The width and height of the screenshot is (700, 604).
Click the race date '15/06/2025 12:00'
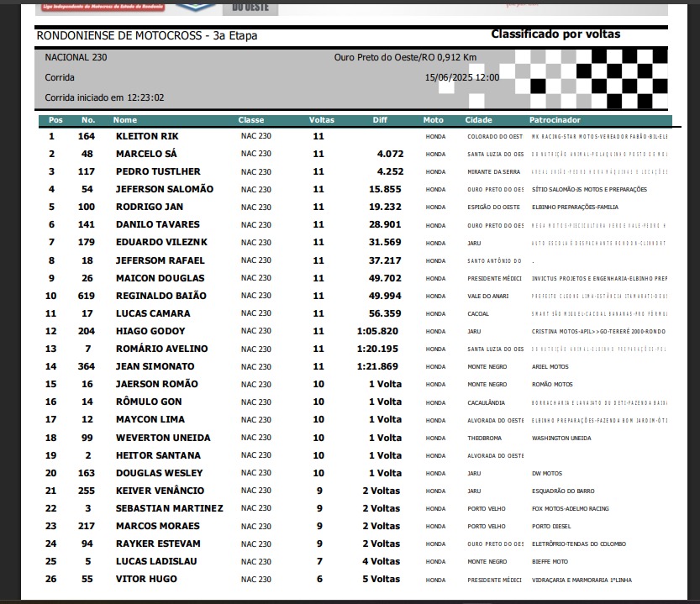[x=463, y=77]
